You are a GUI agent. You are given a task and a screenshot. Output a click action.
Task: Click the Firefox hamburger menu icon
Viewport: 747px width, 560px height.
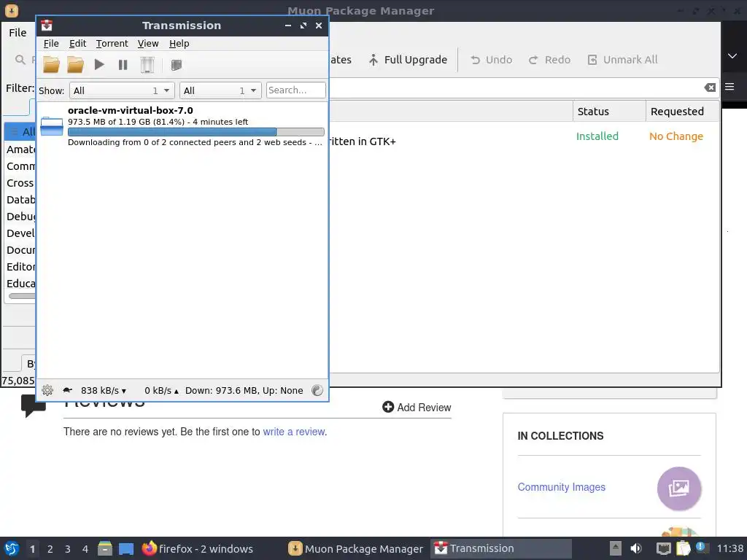pyautogui.click(x=729, y=87)
